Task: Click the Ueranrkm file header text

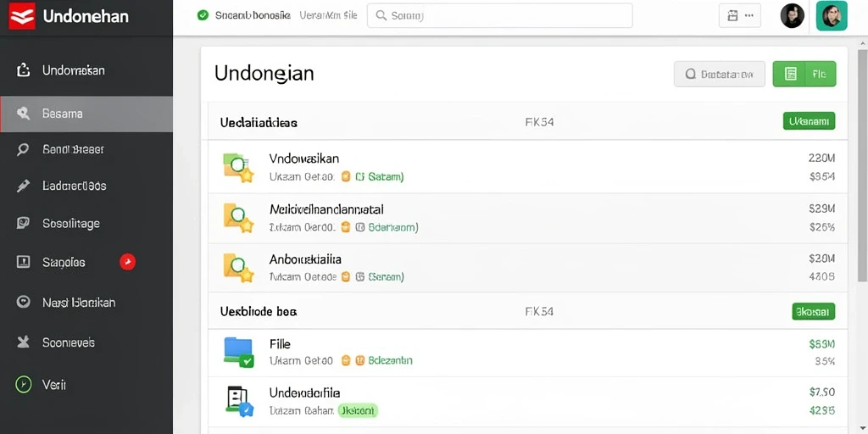Action: pyautogui.click(x=328, y=16)
